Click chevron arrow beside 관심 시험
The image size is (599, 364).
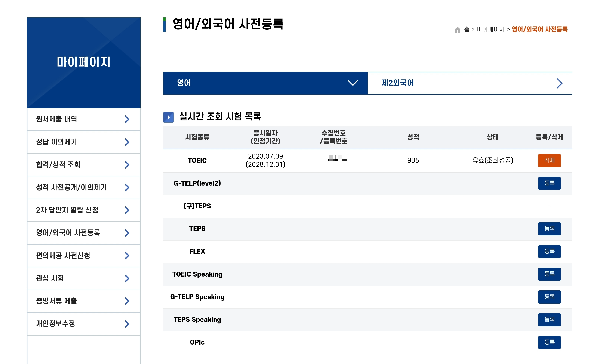coord(127,278)
